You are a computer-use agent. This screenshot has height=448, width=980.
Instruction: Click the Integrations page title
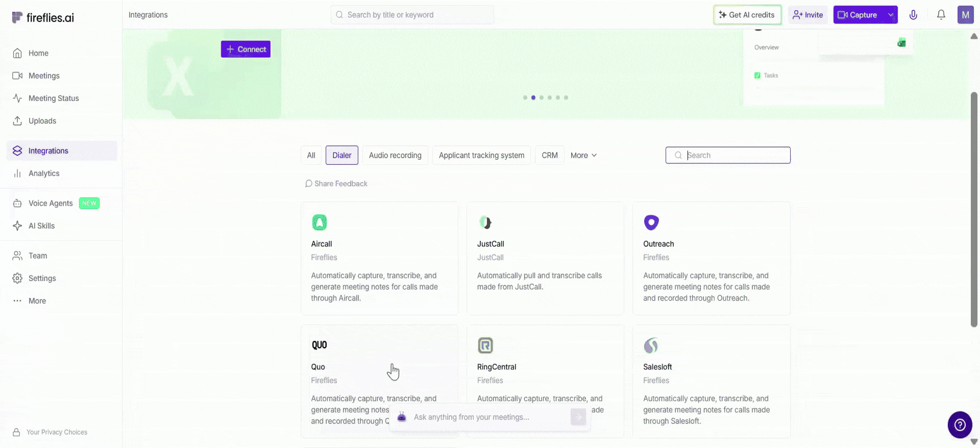coord(148,15)
